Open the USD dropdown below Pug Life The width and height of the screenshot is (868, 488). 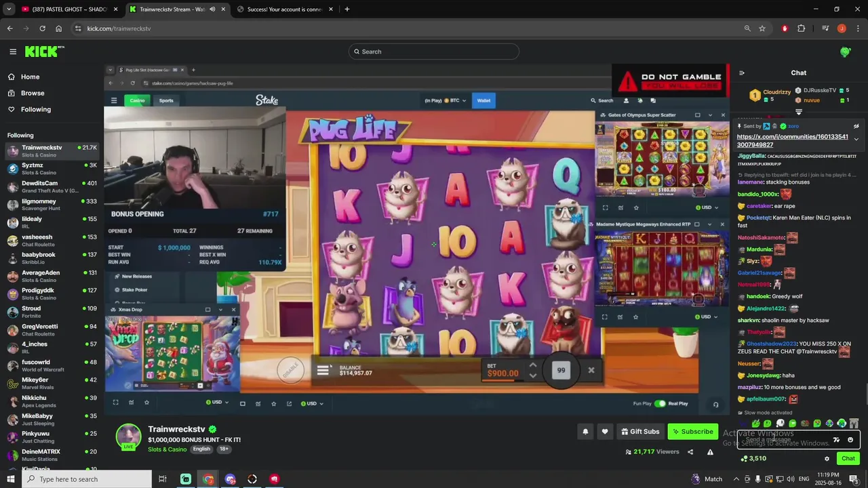tap(312, 403)
